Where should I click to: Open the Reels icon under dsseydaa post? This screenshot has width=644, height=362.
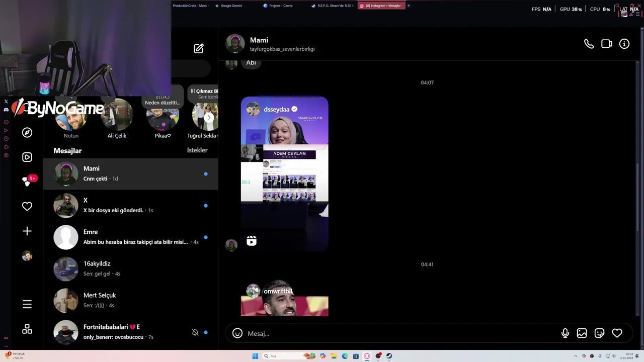252,241
